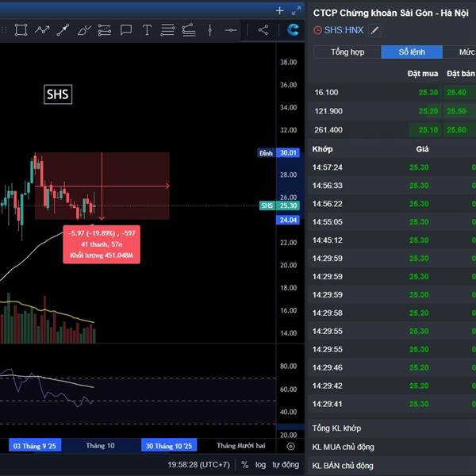The image size is (476, 476).
Task: Click the 30 Tháng 10 '25 date marker
Action: [x=169, y=446]
